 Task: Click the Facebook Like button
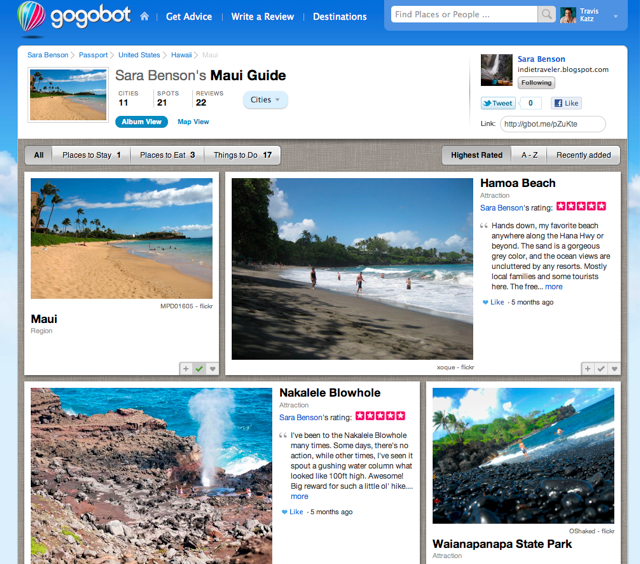[x=566, y=103]
